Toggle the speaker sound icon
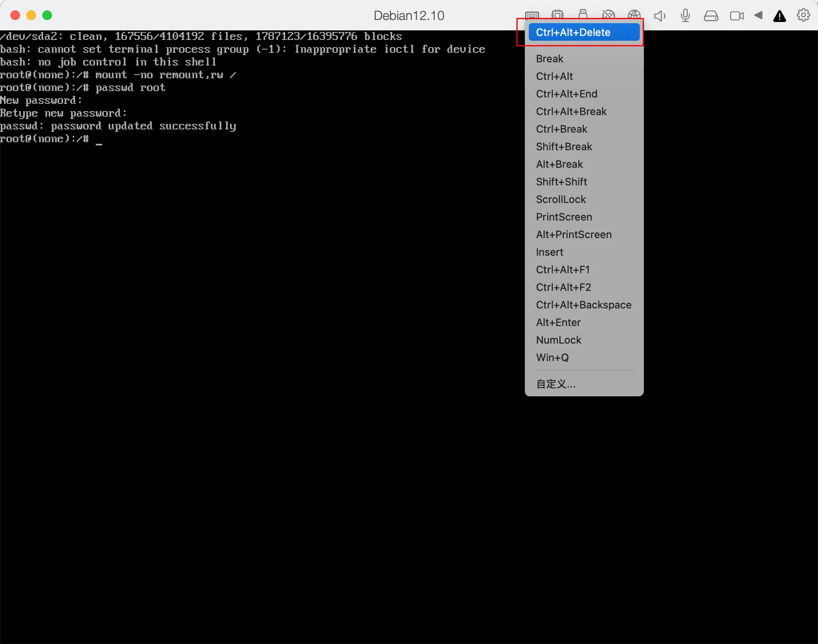 point(659,16)
